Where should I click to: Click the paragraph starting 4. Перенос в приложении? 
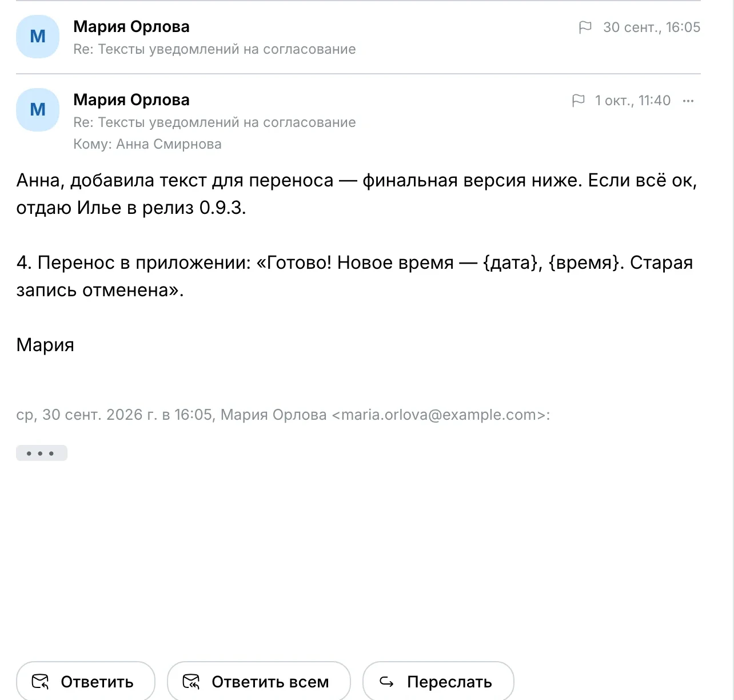tap(354, 276)
